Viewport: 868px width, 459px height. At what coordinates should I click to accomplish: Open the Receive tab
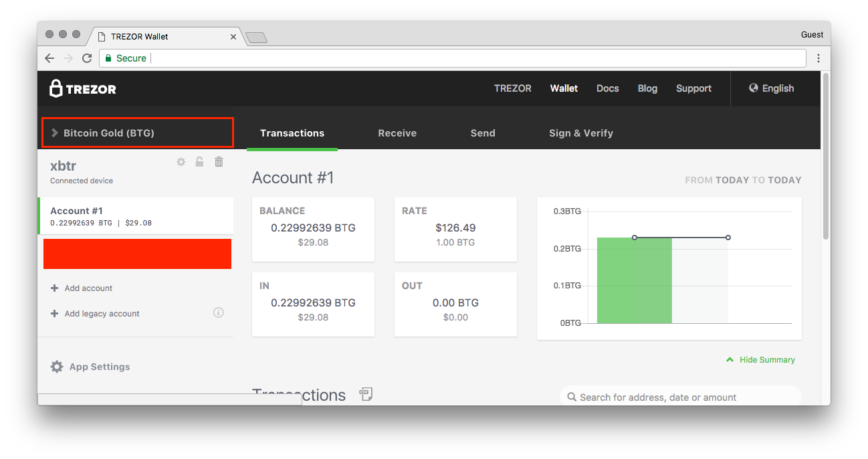tap(397, 133)
